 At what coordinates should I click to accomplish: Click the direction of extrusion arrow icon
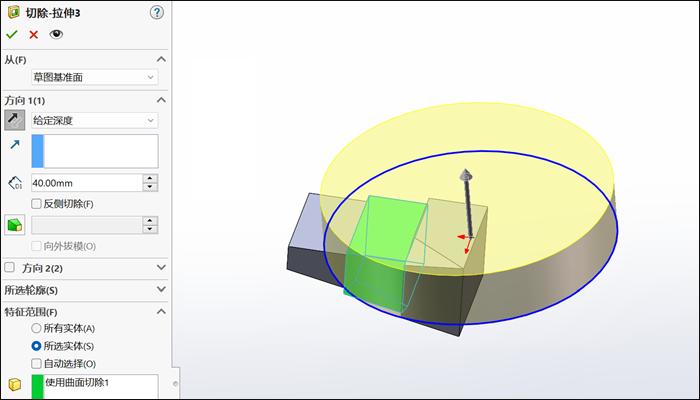click(x=15, y=144)
